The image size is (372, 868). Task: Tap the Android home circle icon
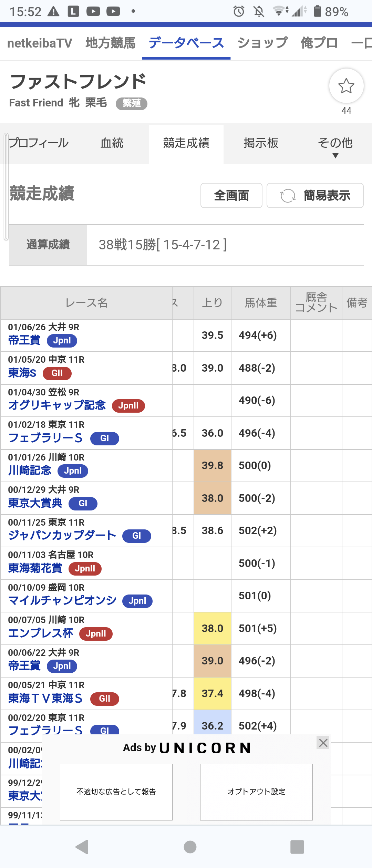pyautogui.click(x=190, y=847)
